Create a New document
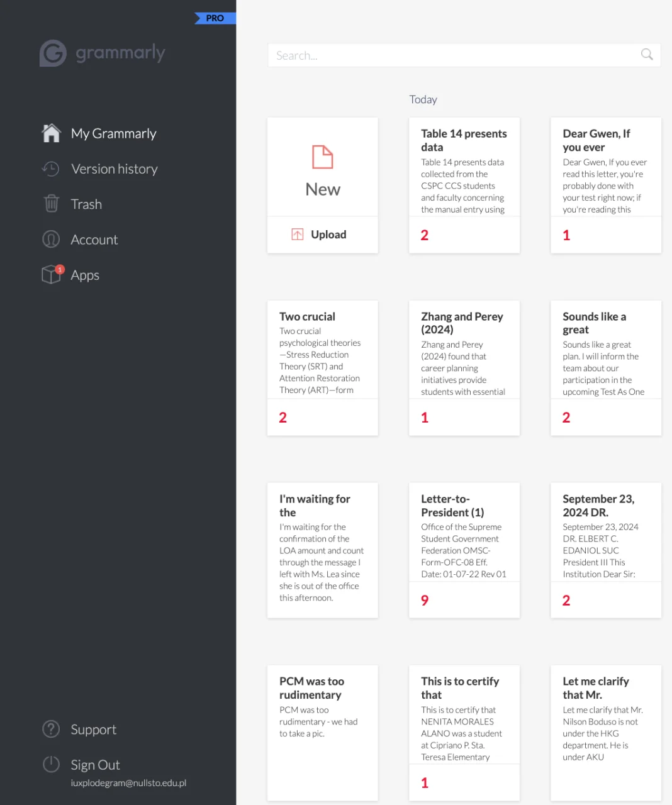The image size is (672, 805). 323,167
